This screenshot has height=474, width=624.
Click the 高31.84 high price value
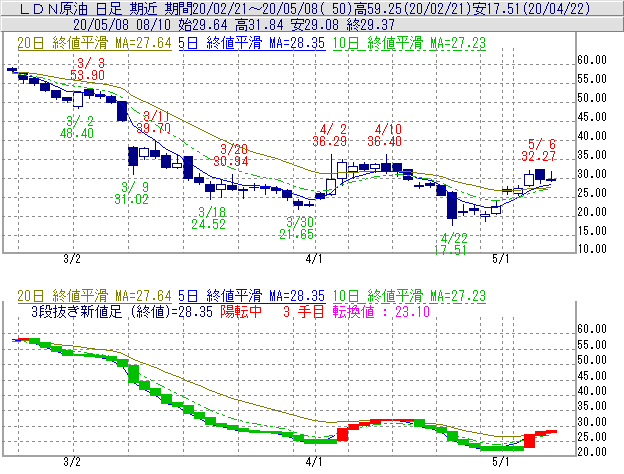[259, 25]
